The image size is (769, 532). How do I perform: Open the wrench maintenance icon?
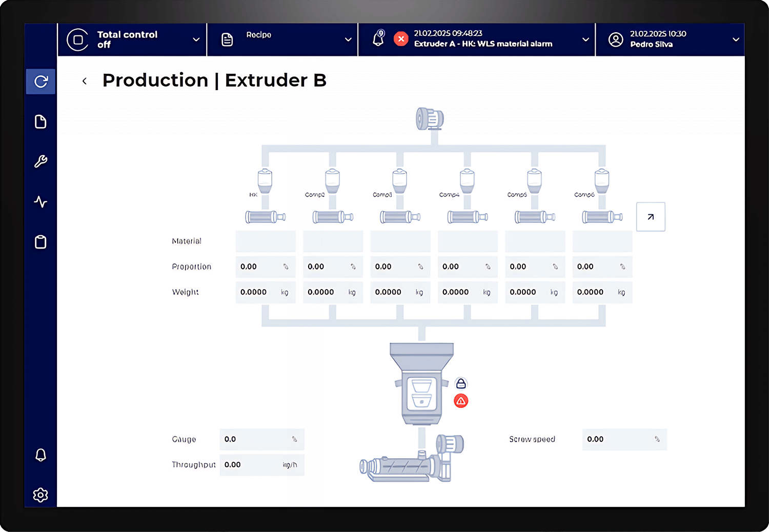click(x=41, y=161)
